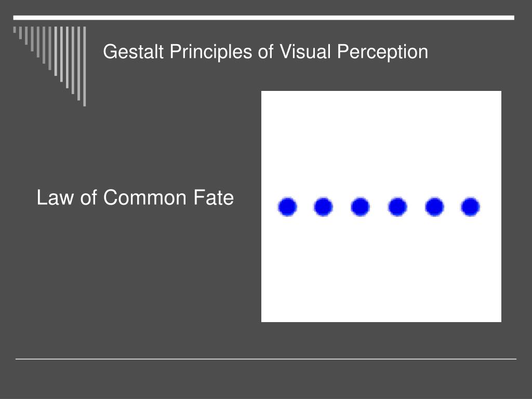Select the word "Gestalt" in the title
Viewport: 532px width, 399px height.
[134, 51]
